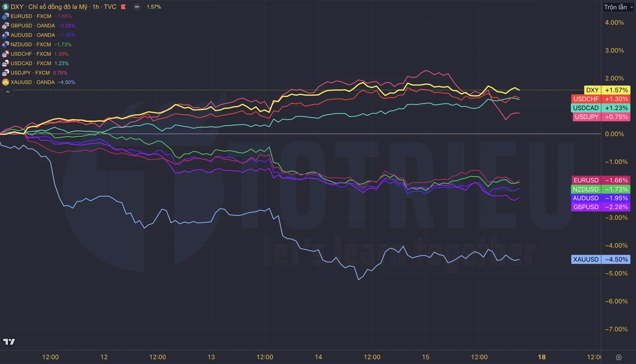Click the USDCHF · FXCM legend entry

click(x=31, y=54)
